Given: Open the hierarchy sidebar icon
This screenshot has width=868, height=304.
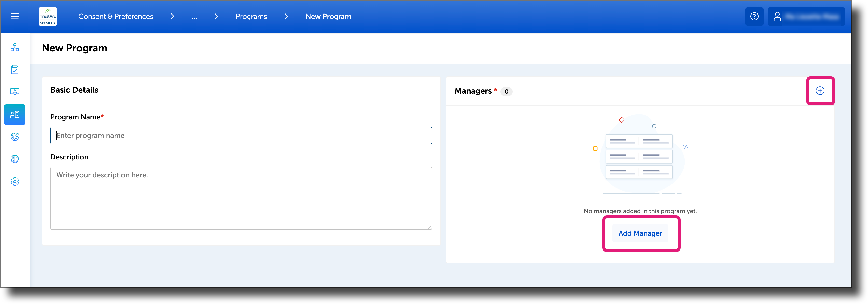Looking at the screenshot, I should pos(15,48).
